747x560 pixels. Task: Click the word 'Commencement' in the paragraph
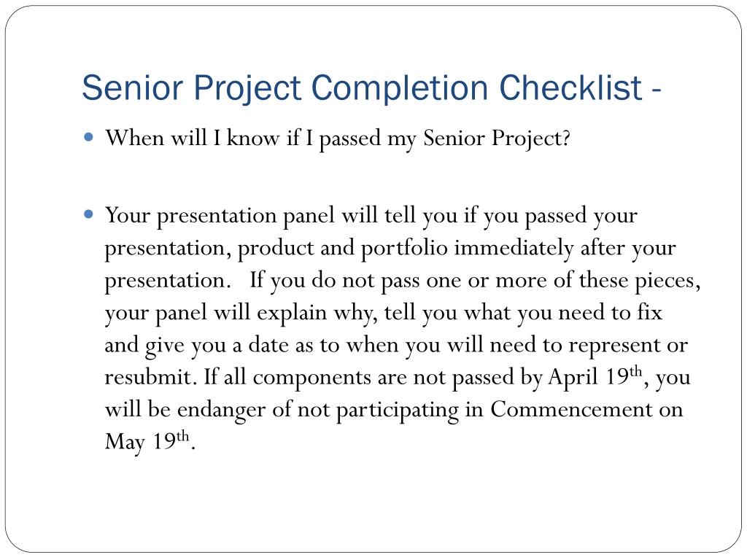(571, 409)
